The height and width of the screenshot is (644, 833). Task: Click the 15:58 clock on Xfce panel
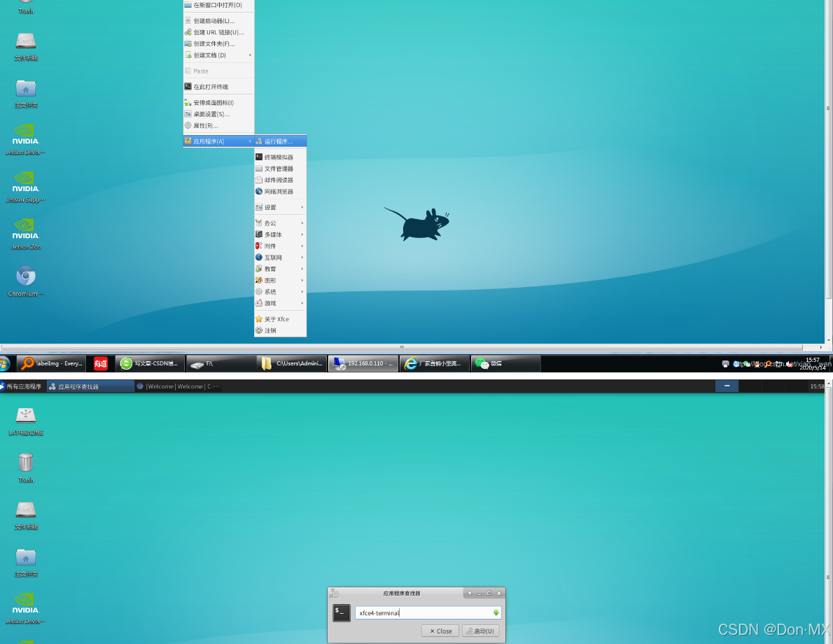coord(817,386)
